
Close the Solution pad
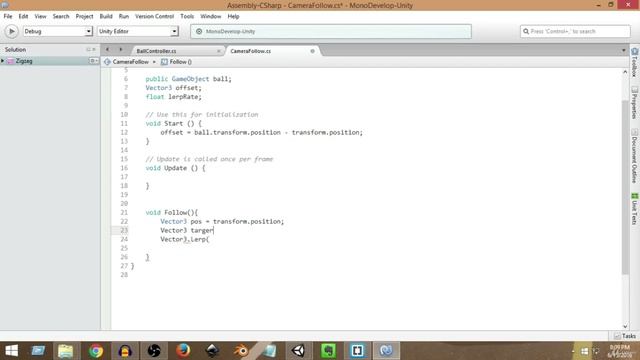coord(94,49)
